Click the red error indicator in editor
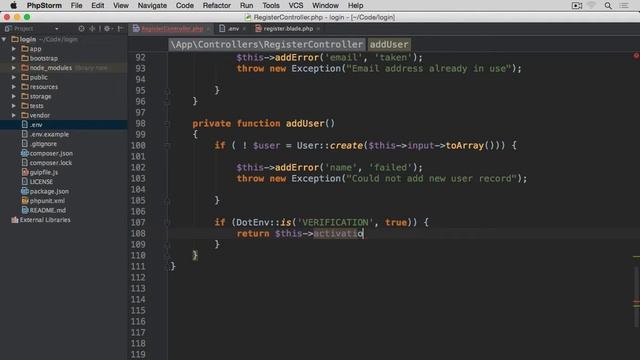This screenshot has width=640, height=360. pyautogui.click(x=636, y=56)
